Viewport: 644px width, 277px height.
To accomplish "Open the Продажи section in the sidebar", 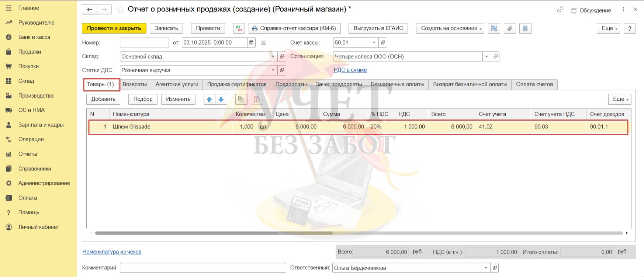I will (x=30, y=52).
